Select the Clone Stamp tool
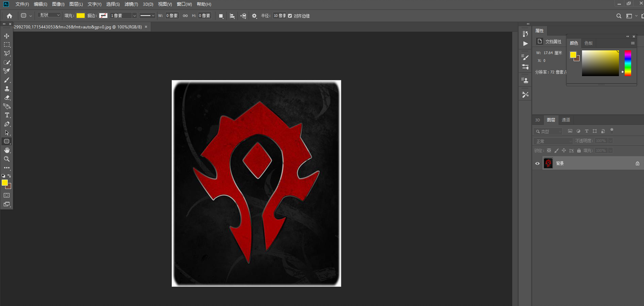The image size is (644, 306). click(x=6, y=89)
